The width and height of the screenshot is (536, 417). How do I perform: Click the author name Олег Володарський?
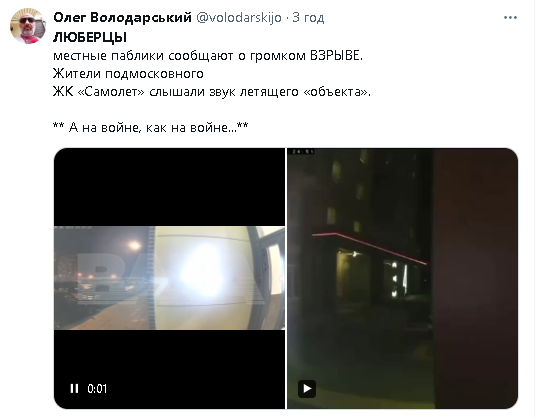coord(122,17)
